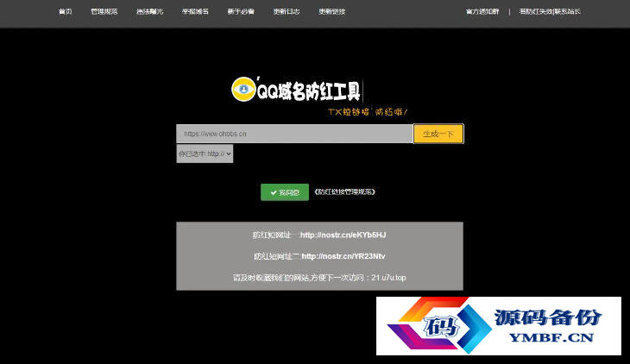This screenshot has width=630, height=364.
Task: Open the 违法曝光 nav item
Action: [150, 12]
